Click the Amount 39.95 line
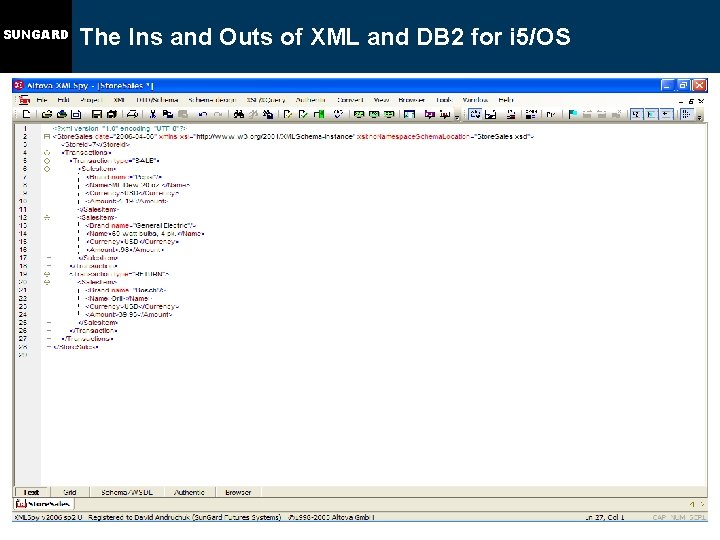 (x=129, y=315)
